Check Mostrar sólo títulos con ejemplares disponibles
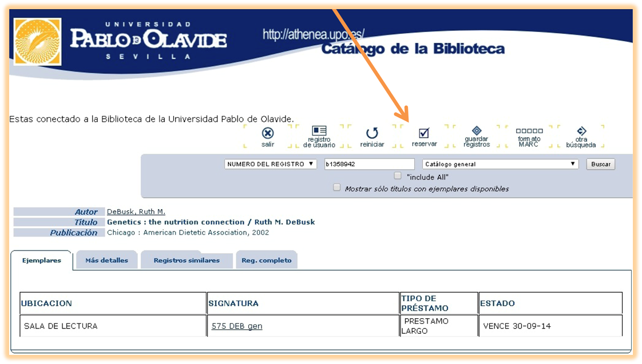642x364 pixels. tap(336, 187)
